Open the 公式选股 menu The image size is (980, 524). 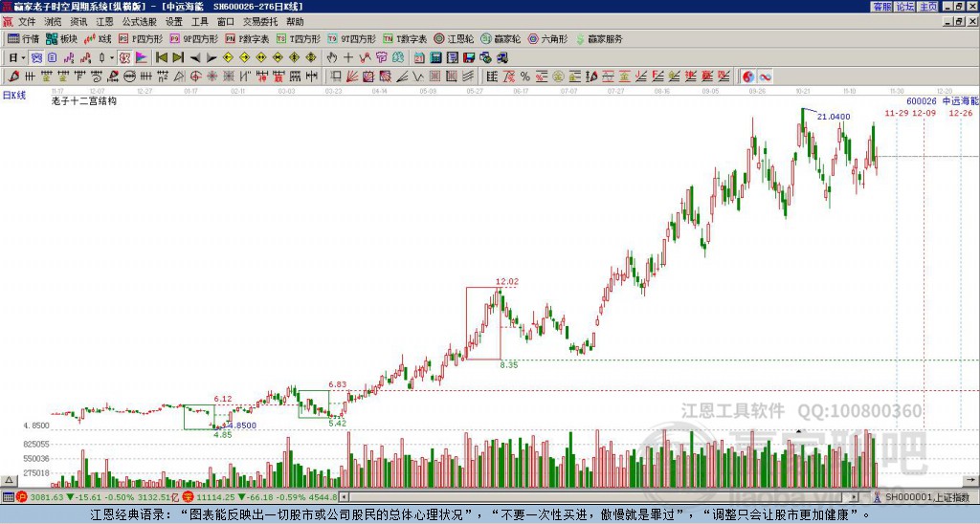pos(140,22)
